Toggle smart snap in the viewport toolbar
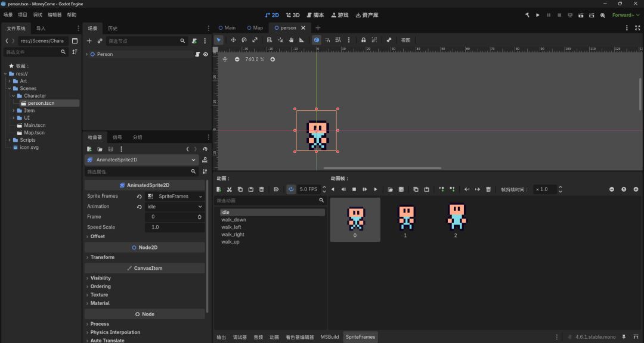Screen dimensions: 644x343 point(327,40)
